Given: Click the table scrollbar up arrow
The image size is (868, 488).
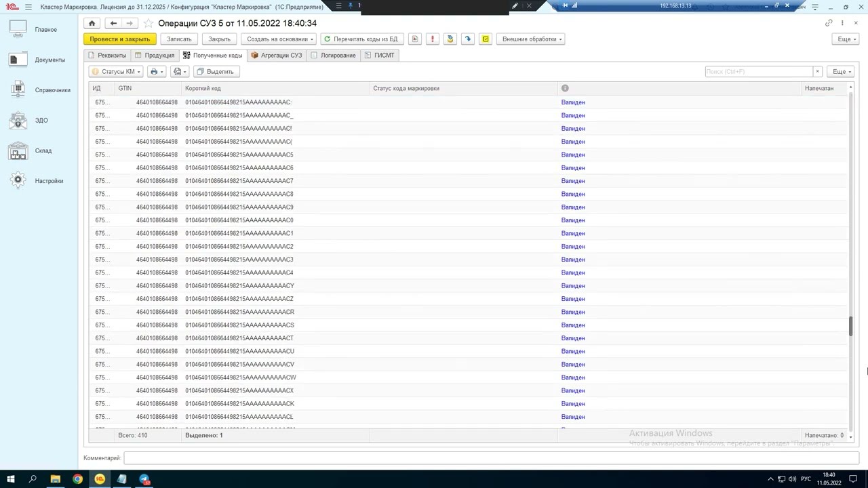Looking at the screenshot, I should [x=850, y=88].
